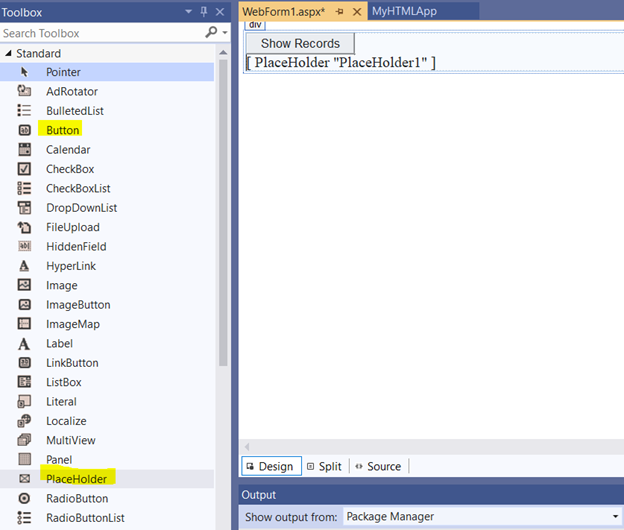624x530 pixels.
Task: Select the Pointer tool icon
Action: [x=24, y=72]
